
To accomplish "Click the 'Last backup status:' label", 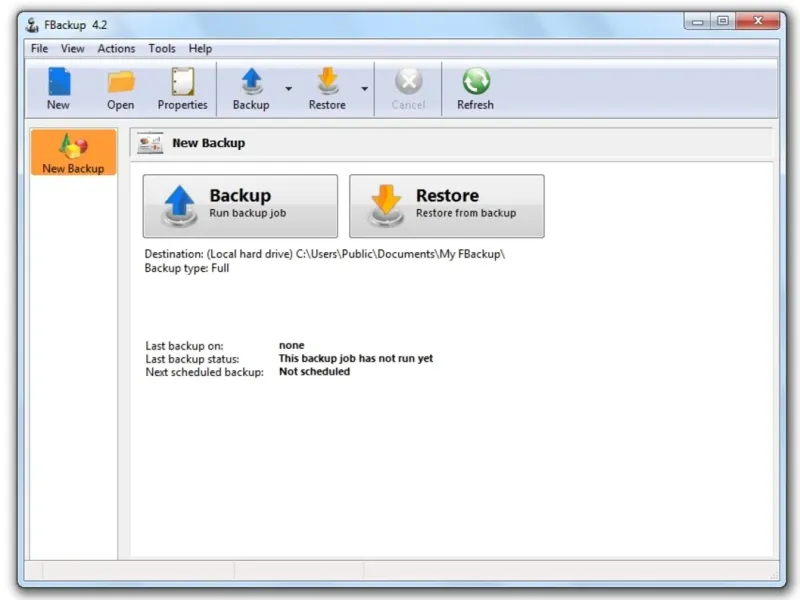I will [x=192, y=359].
